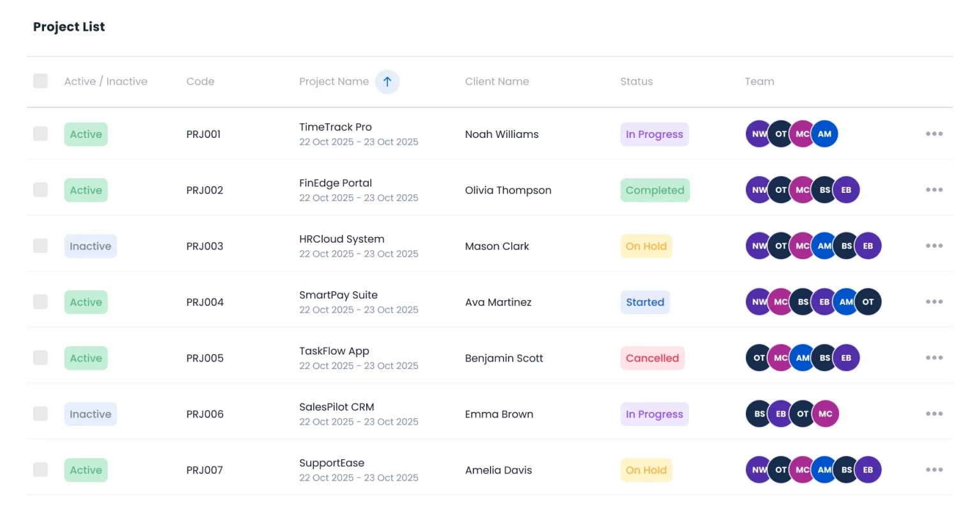Open the more options menu for PRJ002

coord(934,190)
